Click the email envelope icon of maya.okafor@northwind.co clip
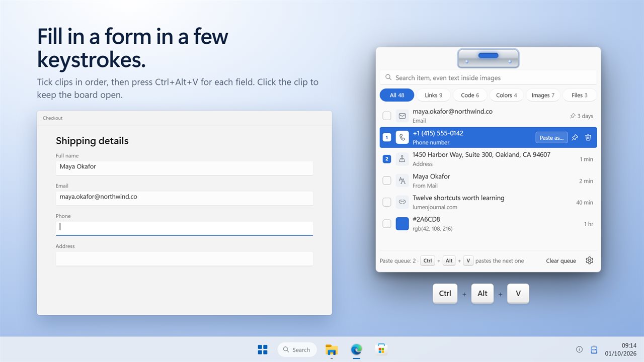 click(402, 116)
